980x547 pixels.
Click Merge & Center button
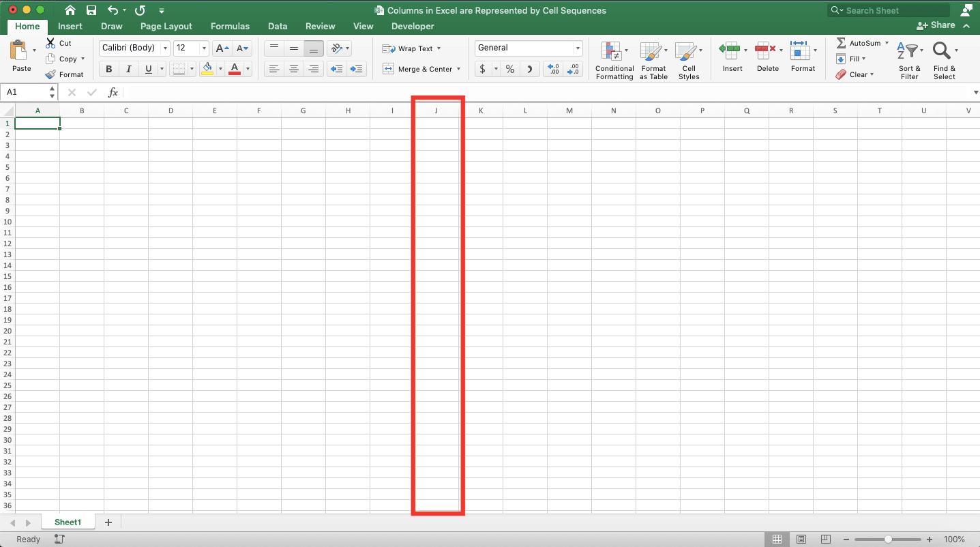coord(417,69)
